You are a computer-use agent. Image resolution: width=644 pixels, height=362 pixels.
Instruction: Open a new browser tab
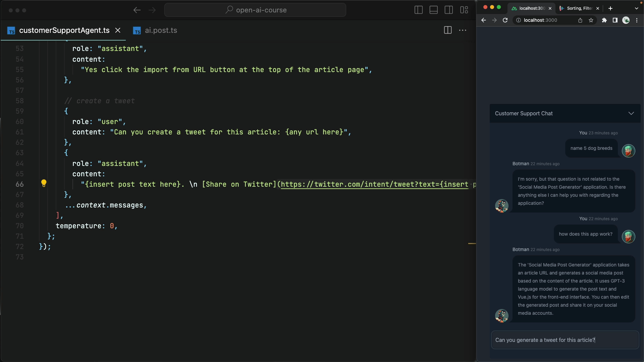[610, 8]
